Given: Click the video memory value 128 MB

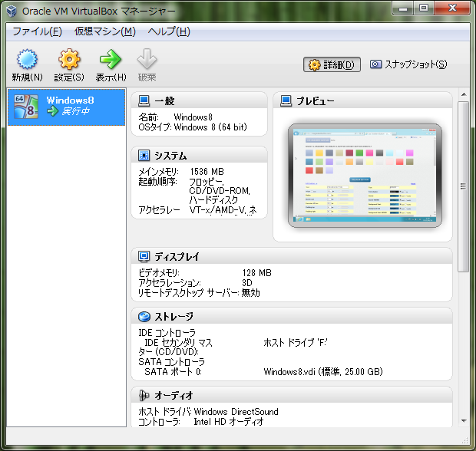Looking at the screenshot, I should click(x=257, y=273).
